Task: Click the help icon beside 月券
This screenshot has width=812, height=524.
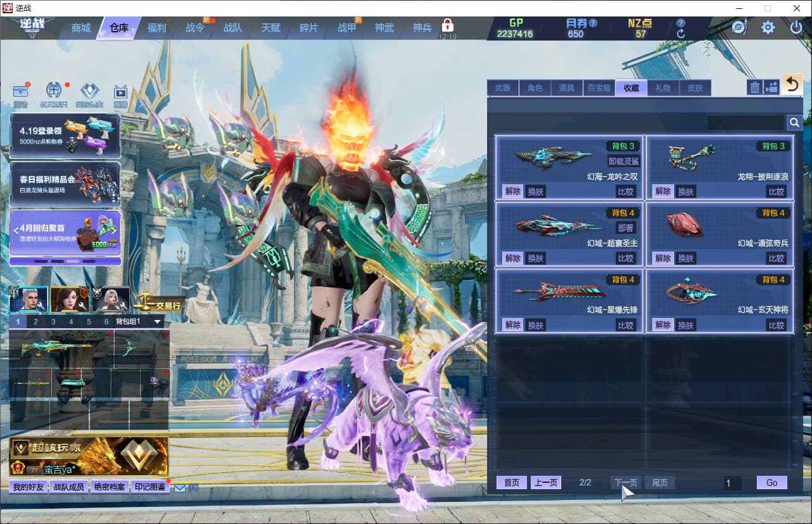Action: [x=593, y=23]
